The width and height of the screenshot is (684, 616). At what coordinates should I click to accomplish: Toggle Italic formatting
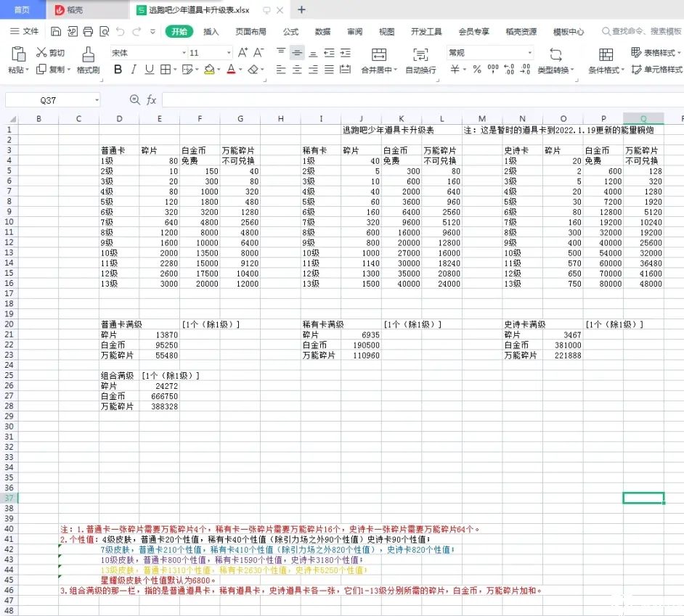(134, 70)
